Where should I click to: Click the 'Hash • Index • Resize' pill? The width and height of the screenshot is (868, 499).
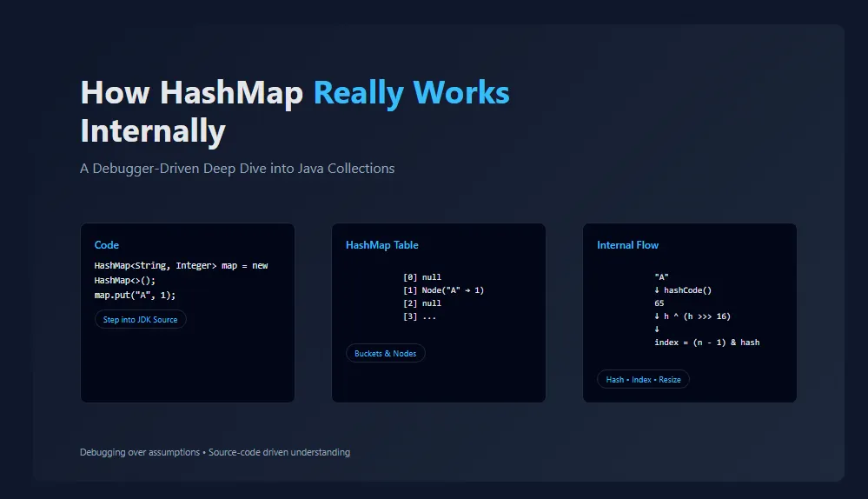[643, 379]
